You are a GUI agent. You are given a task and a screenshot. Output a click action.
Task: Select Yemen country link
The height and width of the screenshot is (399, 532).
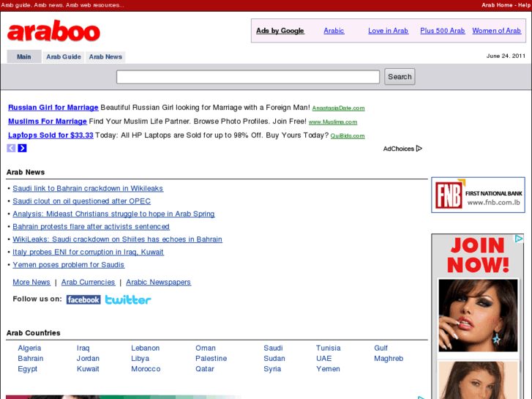point(328,369)
